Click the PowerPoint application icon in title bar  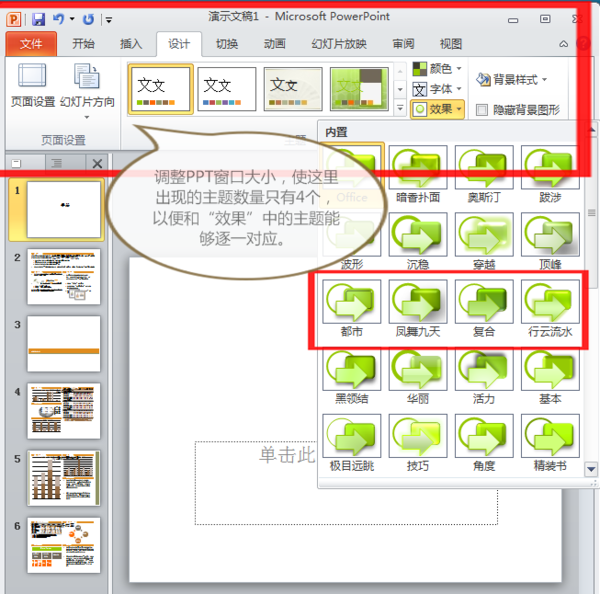tap(14, 19)
